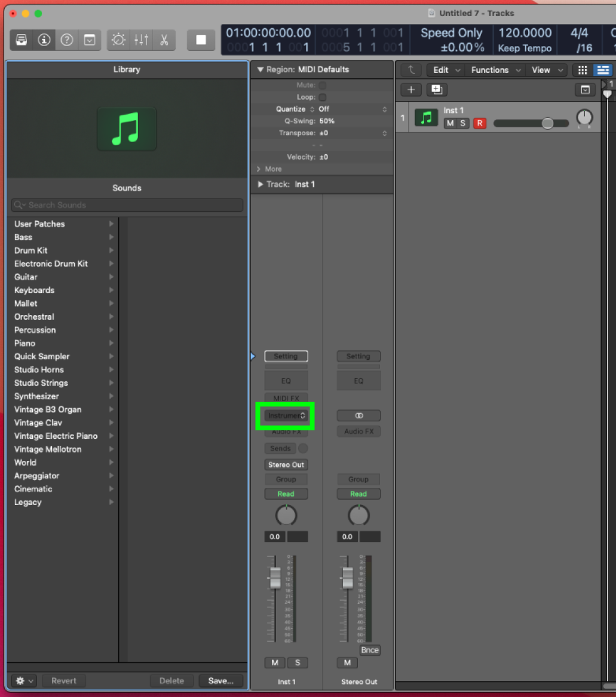The image size is (616, 697).
Task: Click the EQ slot on the Stereo Out strip
Action: pyautogui.click(x=358, y=381)
